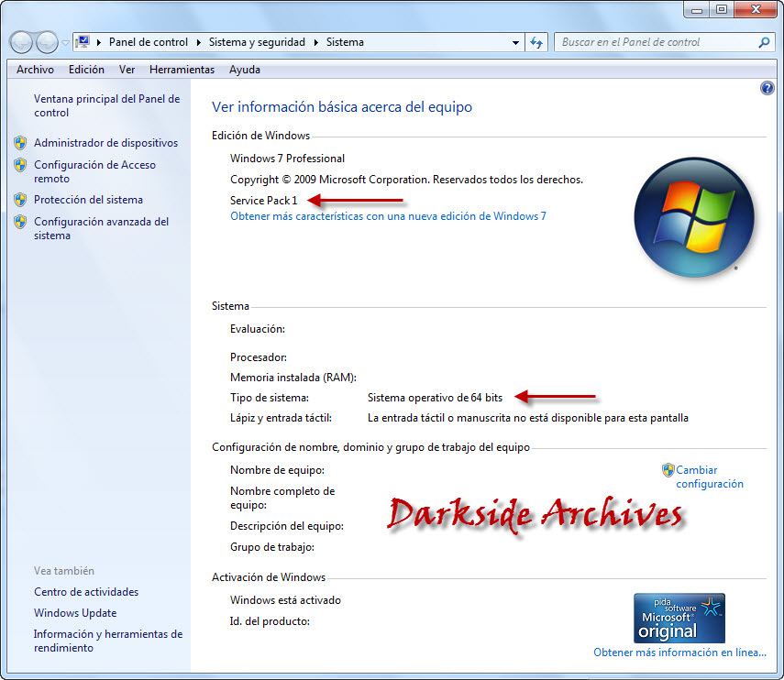The image size is (784, 680).
Task: Click the pen and touch unavailable message
Action: point(528,418)
